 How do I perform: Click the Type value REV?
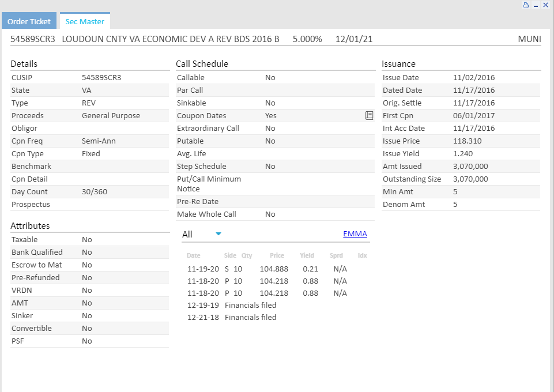coord(89,103)
